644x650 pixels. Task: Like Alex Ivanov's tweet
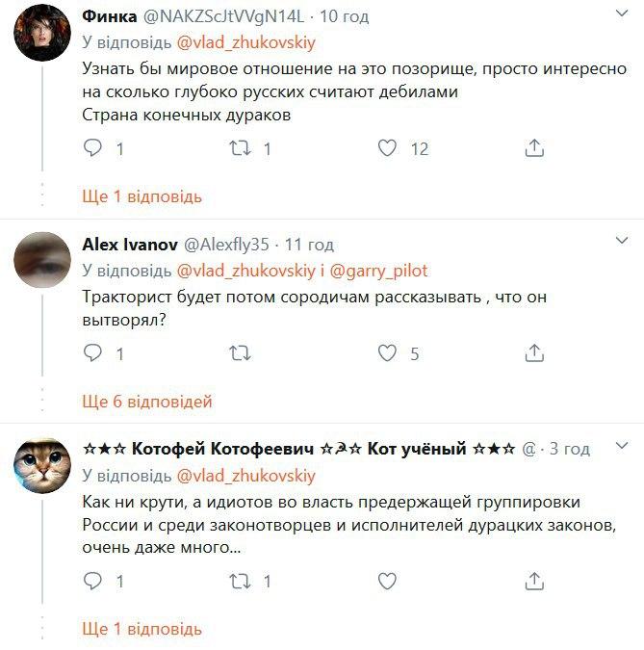click(387, 353)
